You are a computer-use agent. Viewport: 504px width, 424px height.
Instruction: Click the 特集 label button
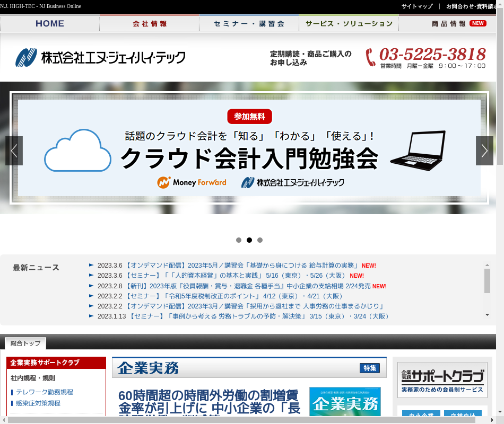(x=370, y=368)
